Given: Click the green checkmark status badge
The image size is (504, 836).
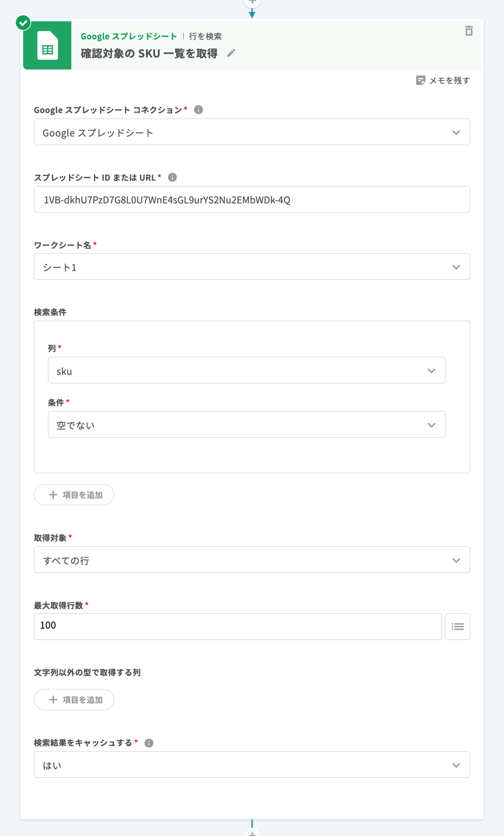Looking at the screenshot, I should [23, 23].
